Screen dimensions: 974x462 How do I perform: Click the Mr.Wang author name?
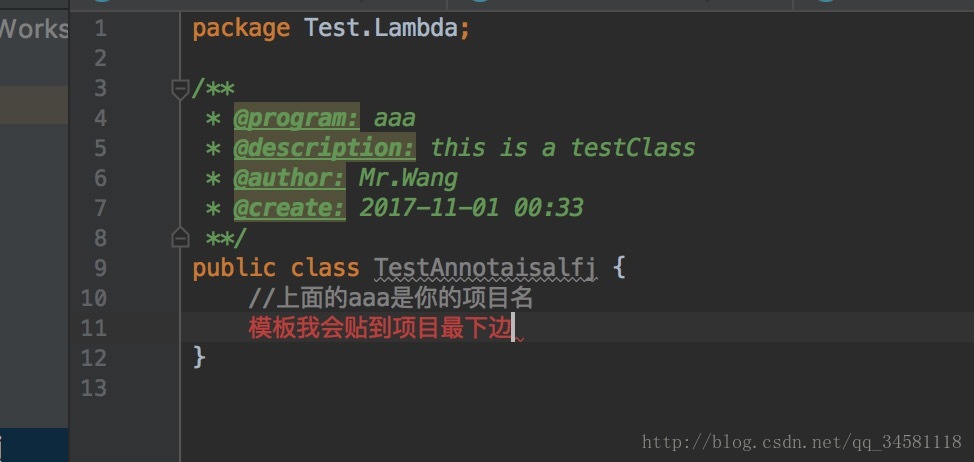coord(408,178)
